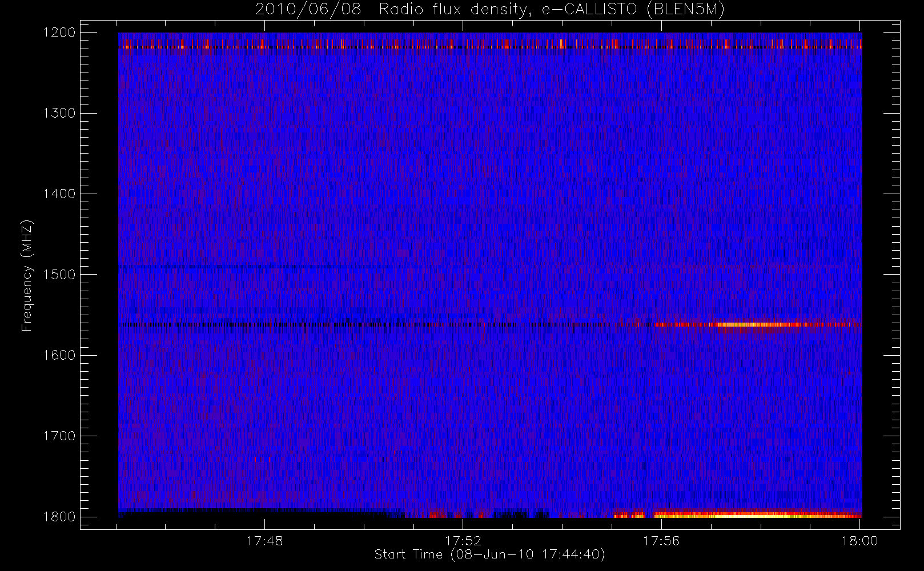The image size is (924, 571).
Task: Select the 1300 frequency tick label
Action: pos(59,113)
